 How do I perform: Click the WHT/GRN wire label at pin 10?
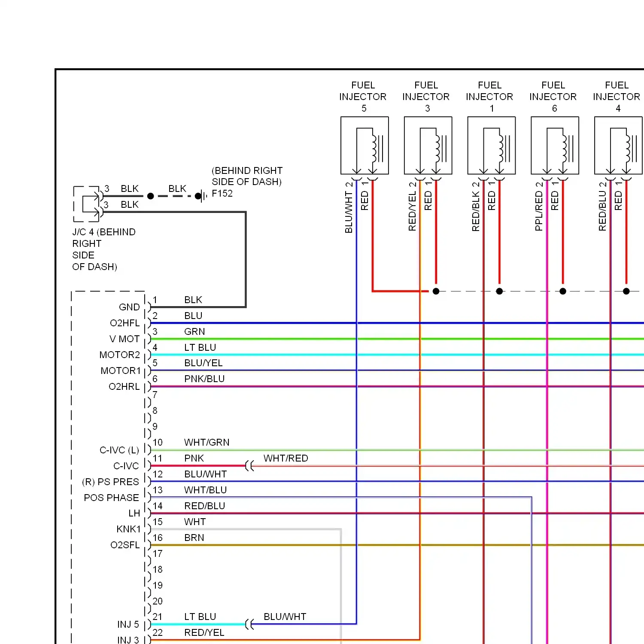tap(207, 443)
